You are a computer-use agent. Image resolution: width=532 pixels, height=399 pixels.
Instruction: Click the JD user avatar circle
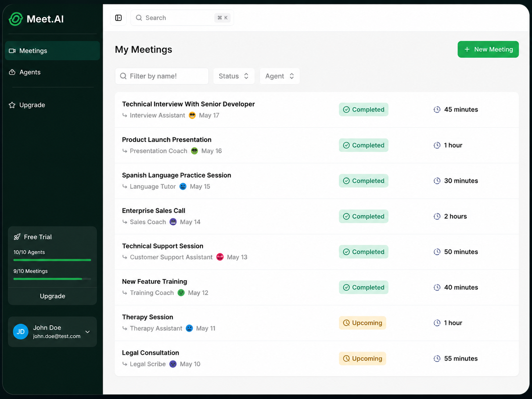(x=21, y=332)
